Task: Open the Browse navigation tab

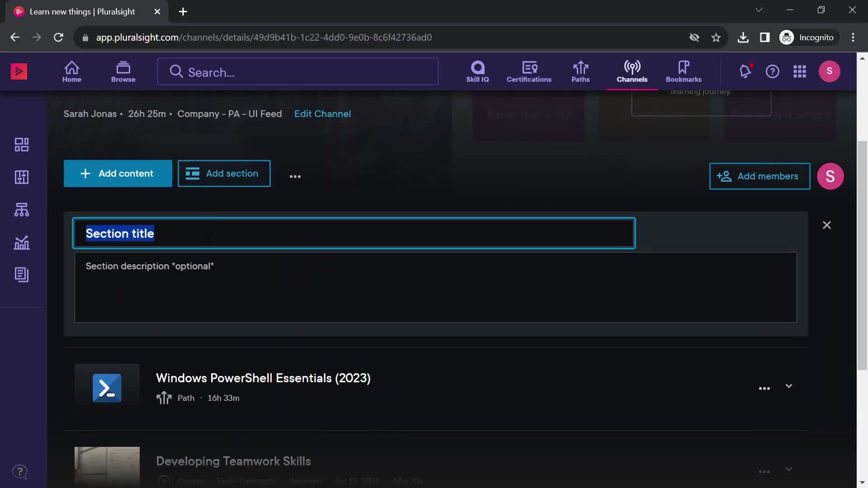Action: [123, 71]
